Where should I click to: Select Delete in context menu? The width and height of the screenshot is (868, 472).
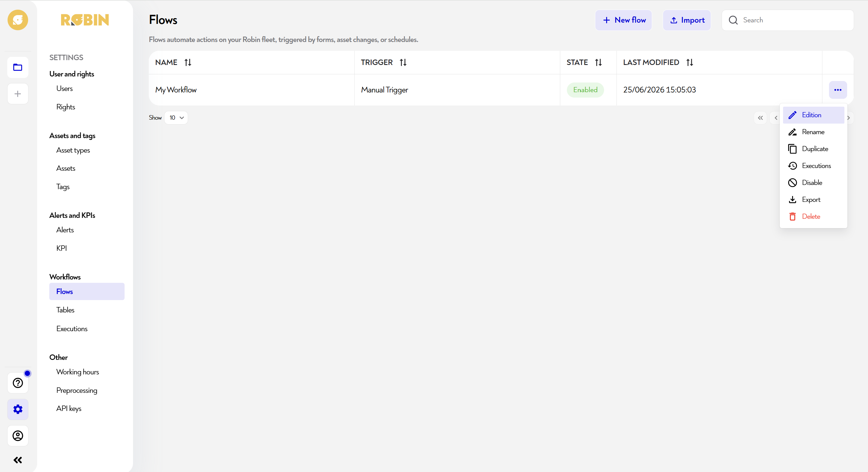813,216
